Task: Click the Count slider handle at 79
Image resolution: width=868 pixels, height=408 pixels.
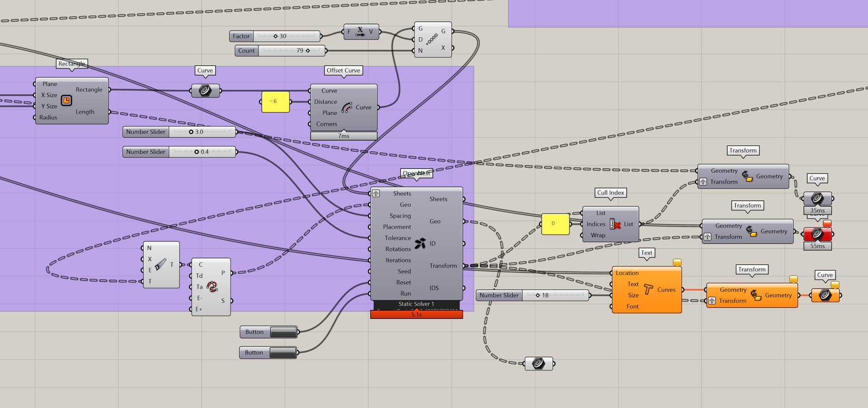Action: (308, 51)
